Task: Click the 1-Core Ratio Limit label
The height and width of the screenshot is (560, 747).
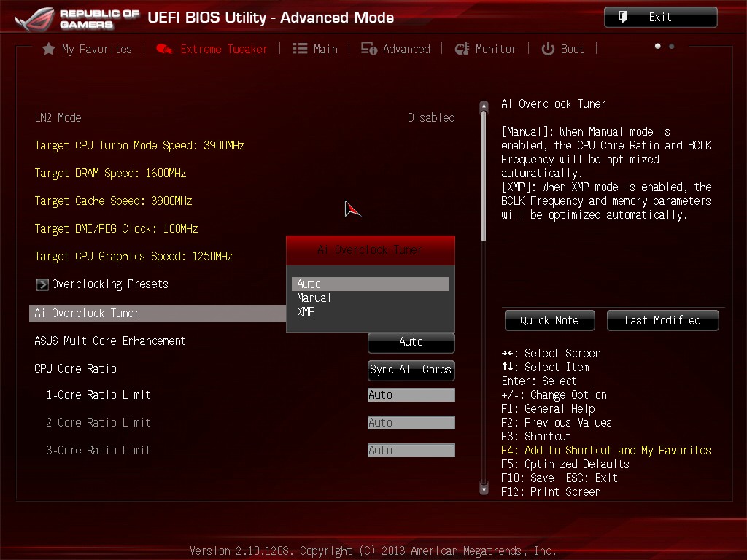Action: click(x=98, y=394)
